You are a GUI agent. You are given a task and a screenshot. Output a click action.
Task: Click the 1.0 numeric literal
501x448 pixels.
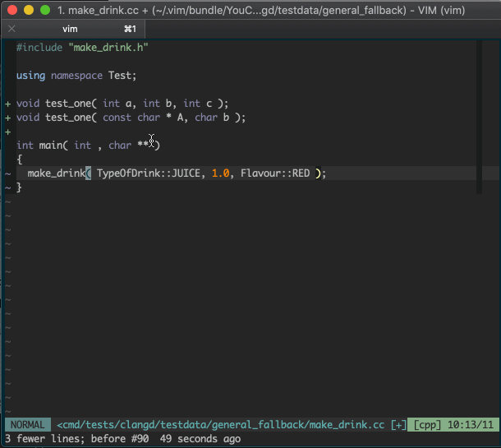coord(220,173)
